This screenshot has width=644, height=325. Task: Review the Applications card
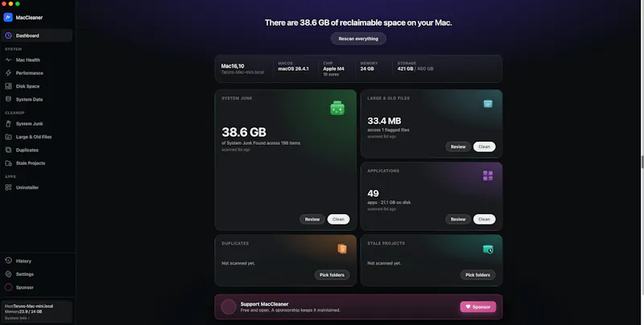[x=458, y=219]
